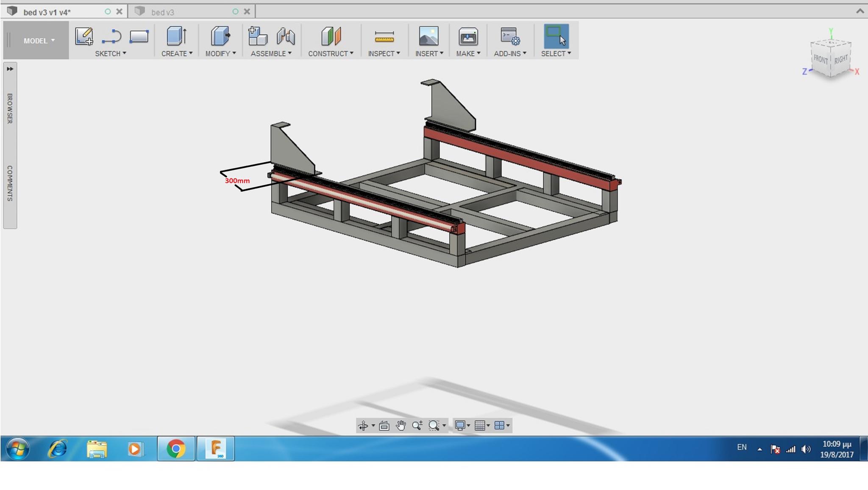The image size is (868, 490).
Task: Click the Create Sketch icon
Action: coord(83,36)
